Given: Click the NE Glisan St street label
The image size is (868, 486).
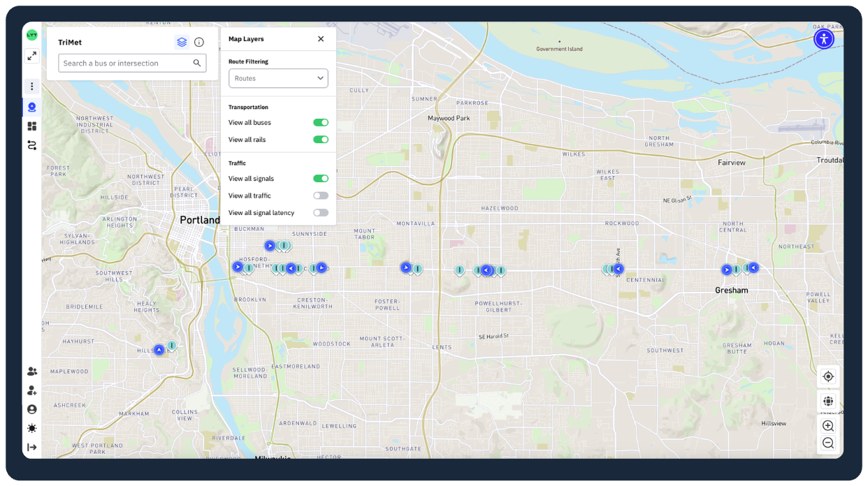Looking at the screenshot, I should click(677, 200).
